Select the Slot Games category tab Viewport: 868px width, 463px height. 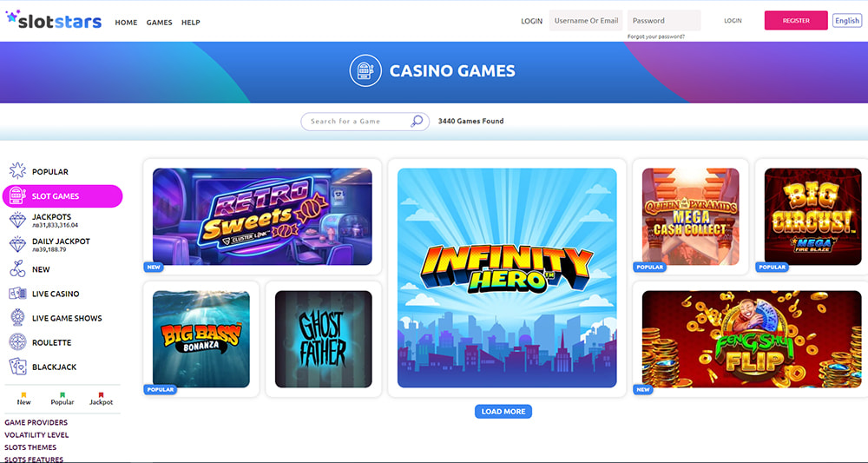(62, 196)
